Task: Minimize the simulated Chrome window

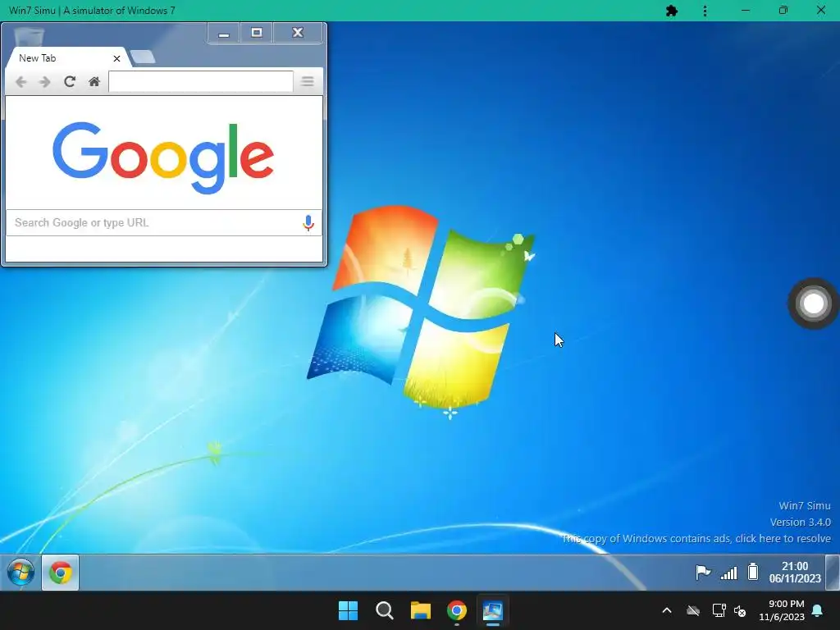Action: pos(224,33)
